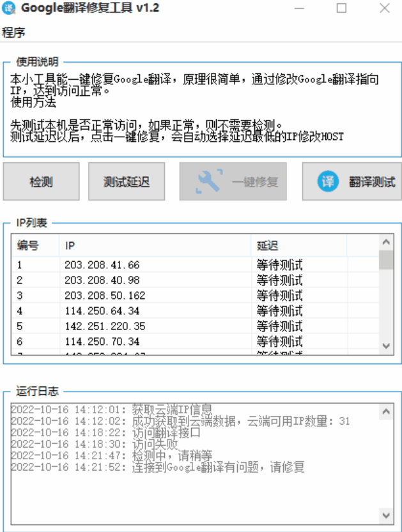Screen dimensions: 402x532
Task: Click run log scroll up arrow
Action: point(386,412)
